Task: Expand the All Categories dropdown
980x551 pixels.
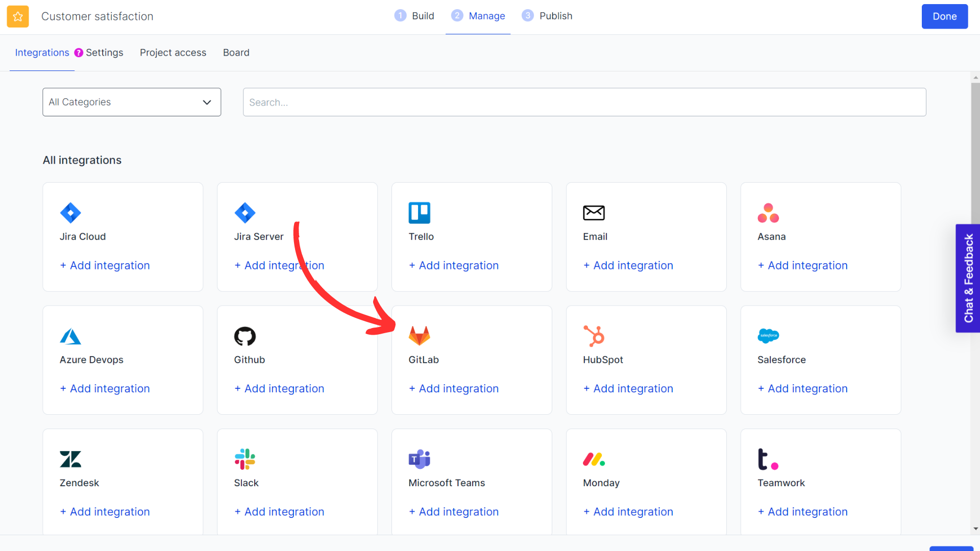Action: (132, 102)
